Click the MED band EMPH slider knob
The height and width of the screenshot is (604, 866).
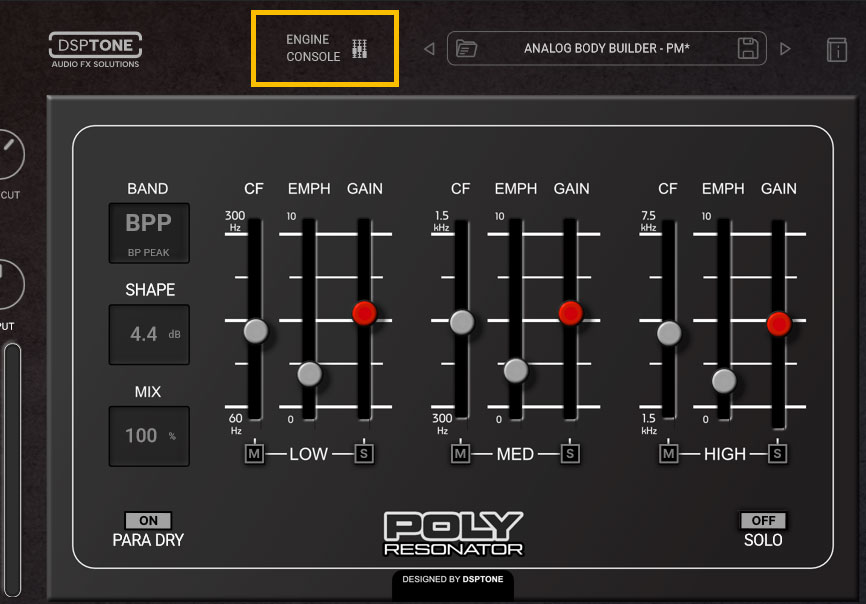pos(516,370)
